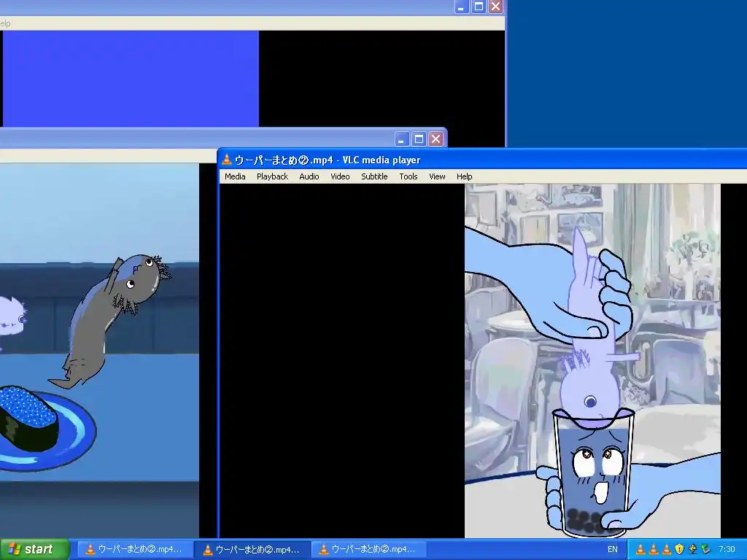Image resolution: width=747 pixels, height=560 pixels.
Task: Open the Subtitle menu in VLC
Action: [374, 176]
